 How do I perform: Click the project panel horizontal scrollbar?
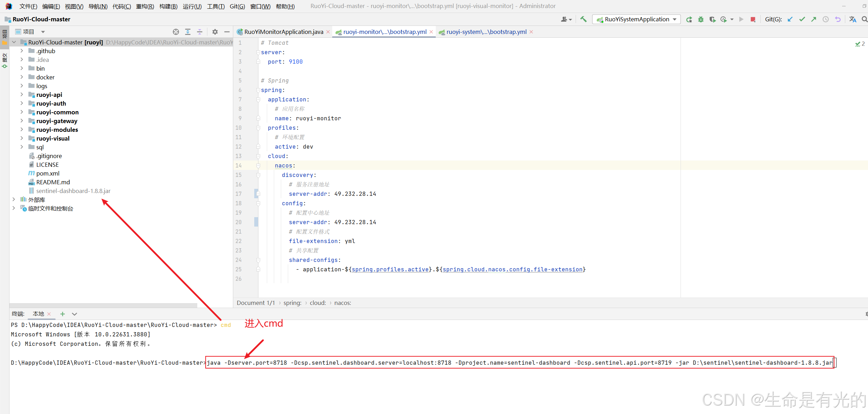[x=104, y=305]
